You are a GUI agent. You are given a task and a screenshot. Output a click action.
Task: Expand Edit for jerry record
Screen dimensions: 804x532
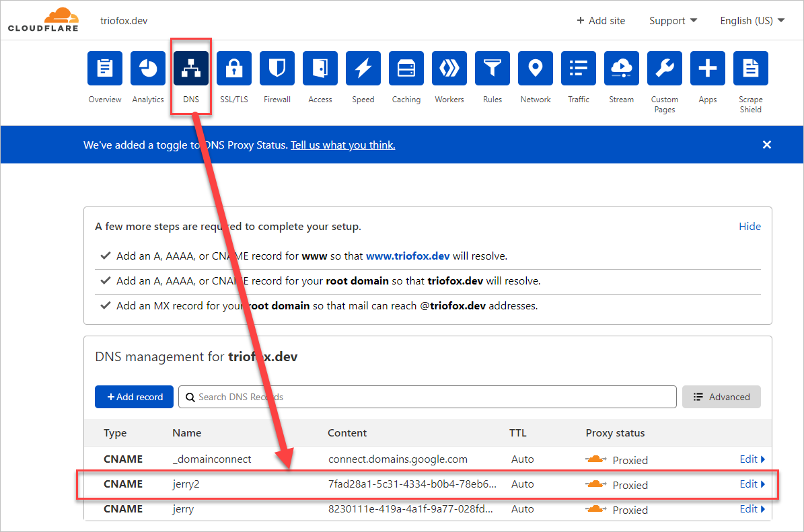tap(752, 509)
